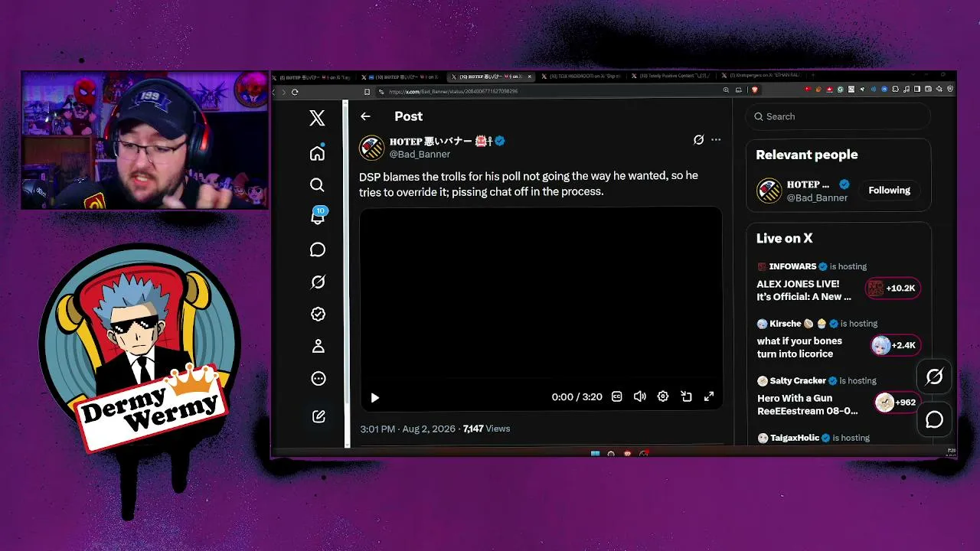
Task: Open Chat from the left sidebar
Action: pos(318,249)
